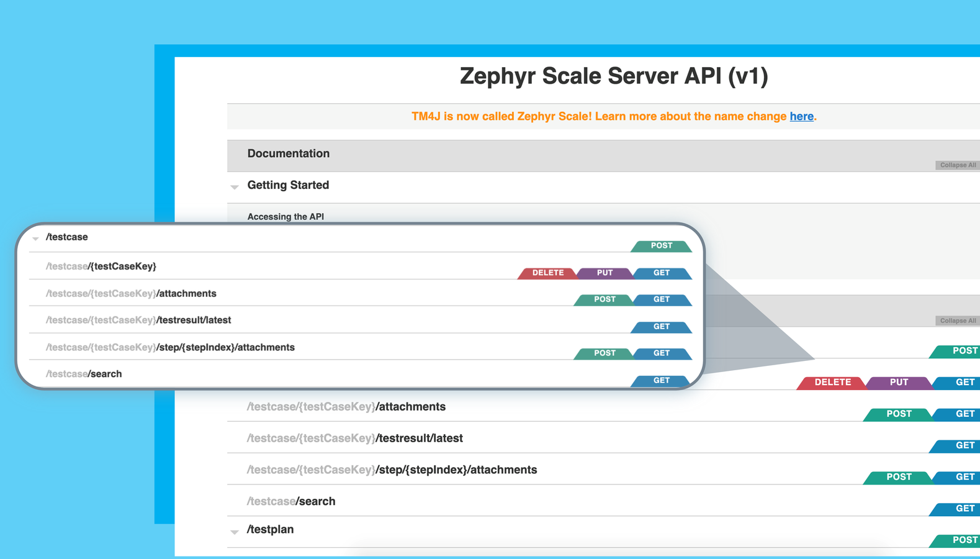The width and height of the screenshot is (980, 559).
Task: Open main page /testcase/{testCaseKey}/attachments endpoint
Action: click(x=346, y=407)
